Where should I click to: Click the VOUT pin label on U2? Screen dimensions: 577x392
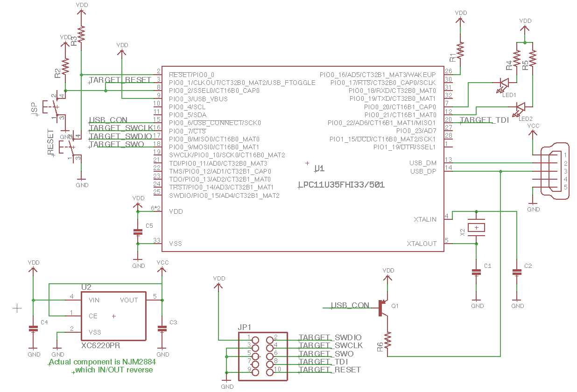pyautogui.click(x=129, y=300)
